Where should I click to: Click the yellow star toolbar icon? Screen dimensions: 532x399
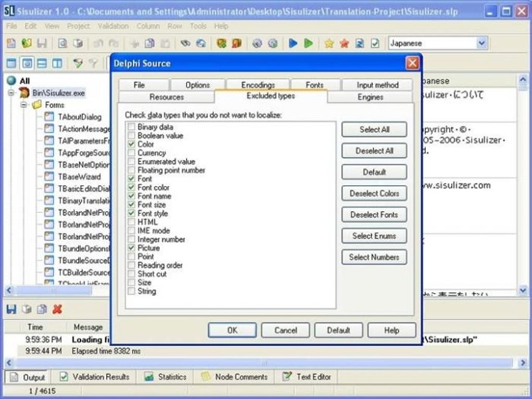coord(329,43)
